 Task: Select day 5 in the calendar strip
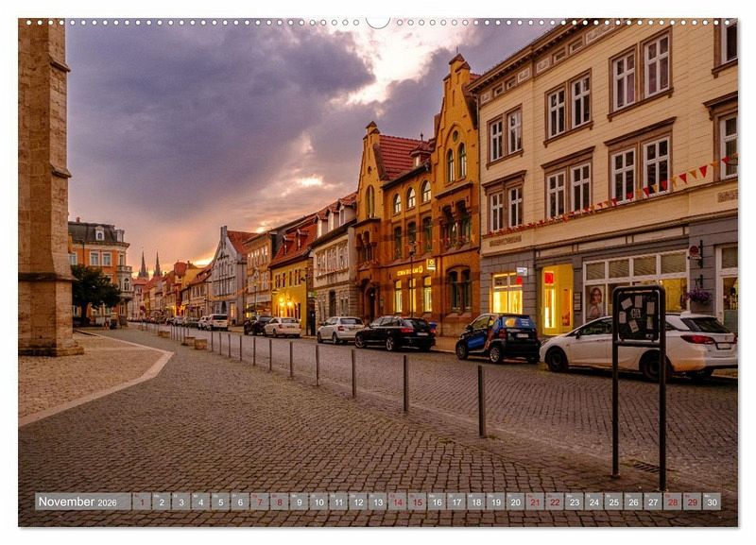coord(220,502)
